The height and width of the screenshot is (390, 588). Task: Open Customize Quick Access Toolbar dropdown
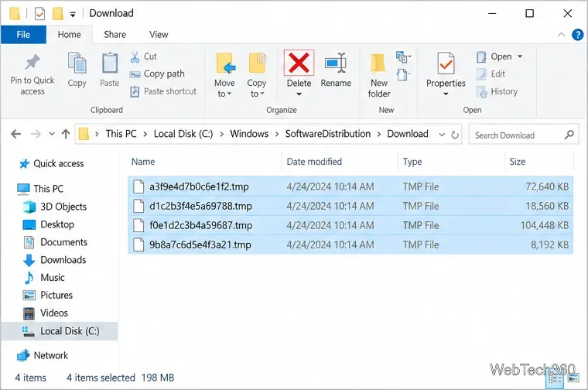(x=73, y=14)
